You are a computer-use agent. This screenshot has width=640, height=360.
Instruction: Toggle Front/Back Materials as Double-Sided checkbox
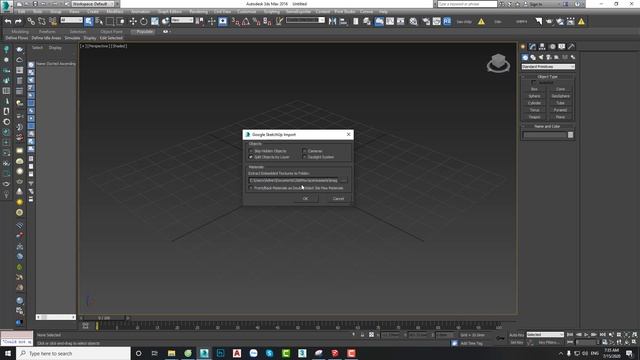coord(251,188)
